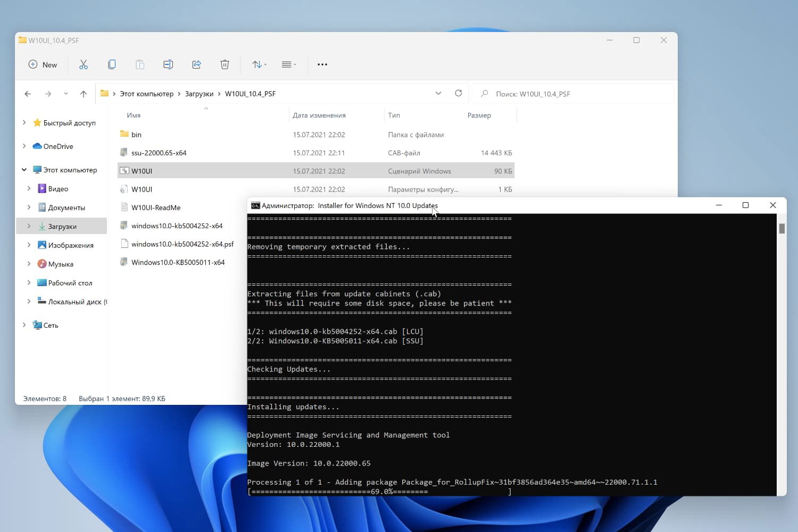Click 'Элементов: 8' in Explorer status bar
The height and width of the screenshot is (532, 798).
(45, 398)
